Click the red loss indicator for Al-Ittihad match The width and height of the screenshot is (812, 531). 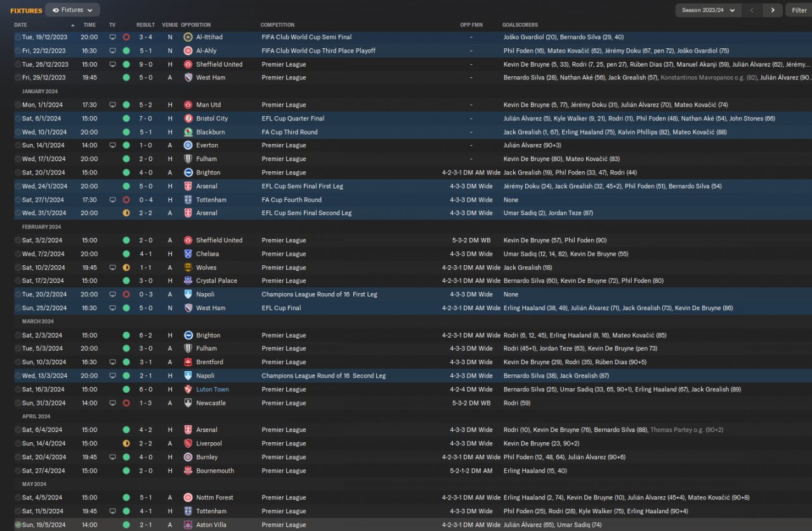point(126,37)
